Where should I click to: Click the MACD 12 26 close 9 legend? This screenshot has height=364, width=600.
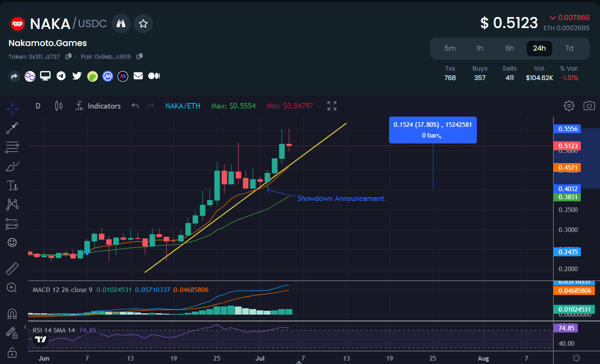[63, 290]
